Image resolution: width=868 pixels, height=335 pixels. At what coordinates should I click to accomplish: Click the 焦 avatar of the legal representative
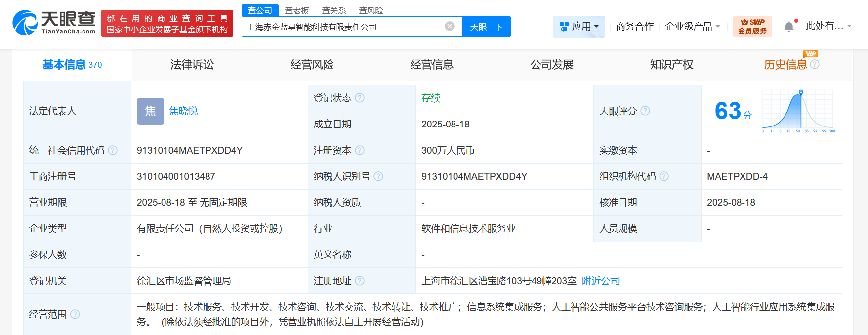[150, 111]
